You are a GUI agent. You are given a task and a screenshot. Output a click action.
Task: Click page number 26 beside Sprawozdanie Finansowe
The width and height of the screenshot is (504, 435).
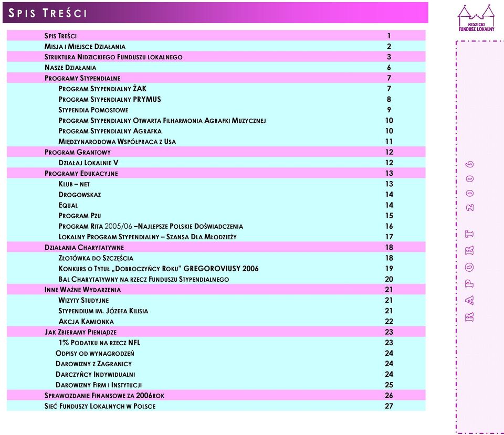click(389, 396)
